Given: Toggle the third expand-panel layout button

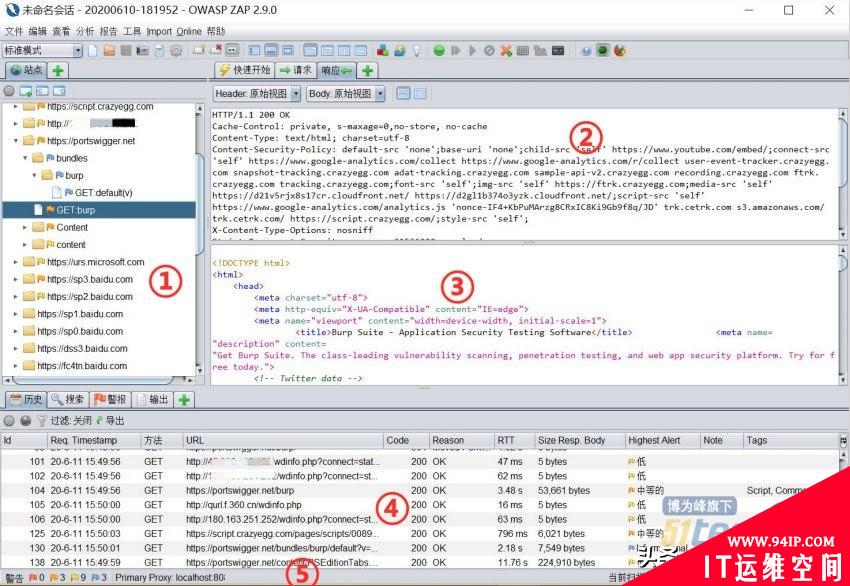Looking at the screenshot, I should pyautogui.click(x=288, y=50).
